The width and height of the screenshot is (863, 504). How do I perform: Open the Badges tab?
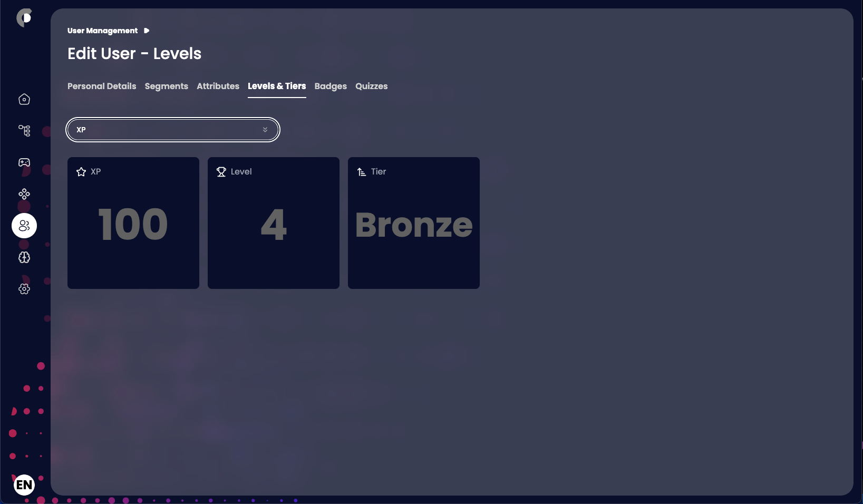331,86
